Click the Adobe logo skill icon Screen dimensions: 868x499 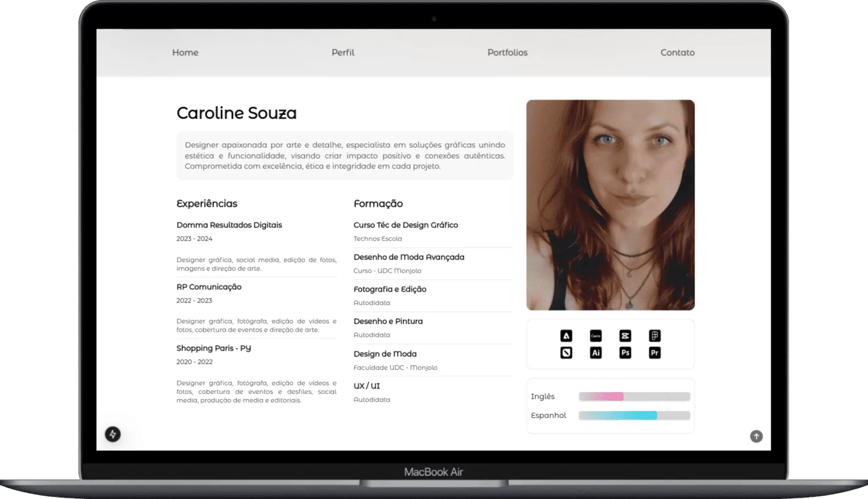[566, 336]
